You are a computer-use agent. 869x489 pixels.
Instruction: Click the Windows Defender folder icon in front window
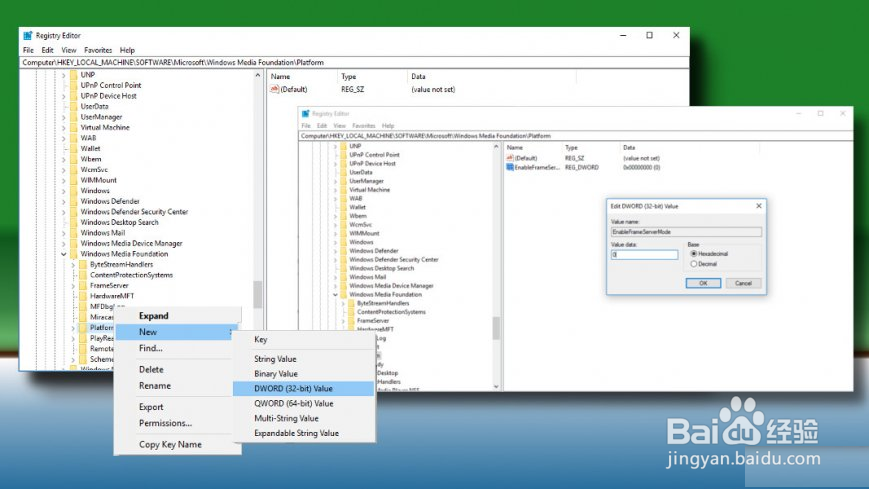74,201
